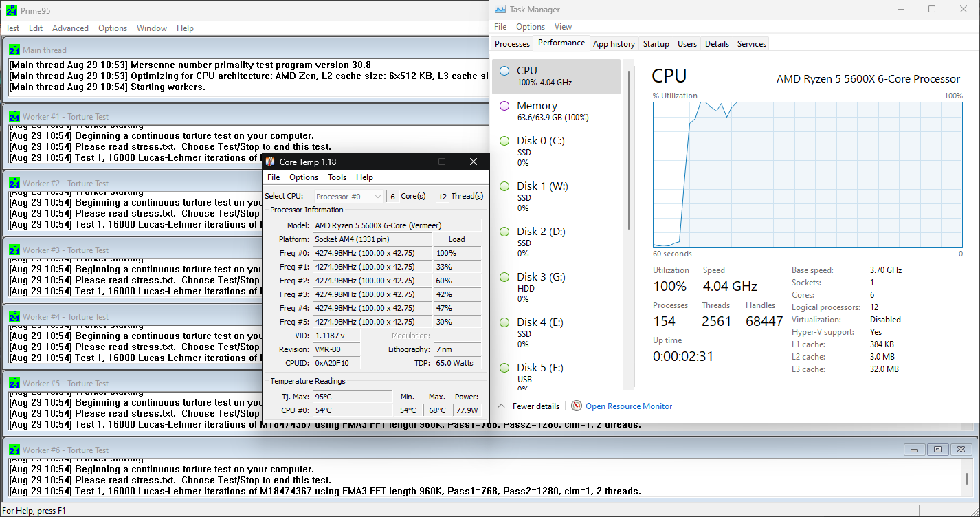This screenshot has height=517, width=980.
Task: Switch to the Details tab
Action: (717, 44)
